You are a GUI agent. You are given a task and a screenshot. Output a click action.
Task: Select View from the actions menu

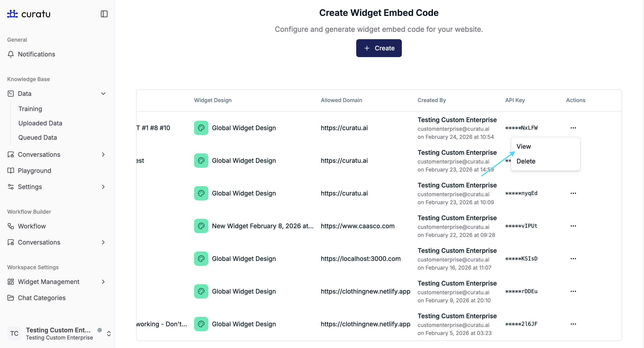tap(523, 146)
